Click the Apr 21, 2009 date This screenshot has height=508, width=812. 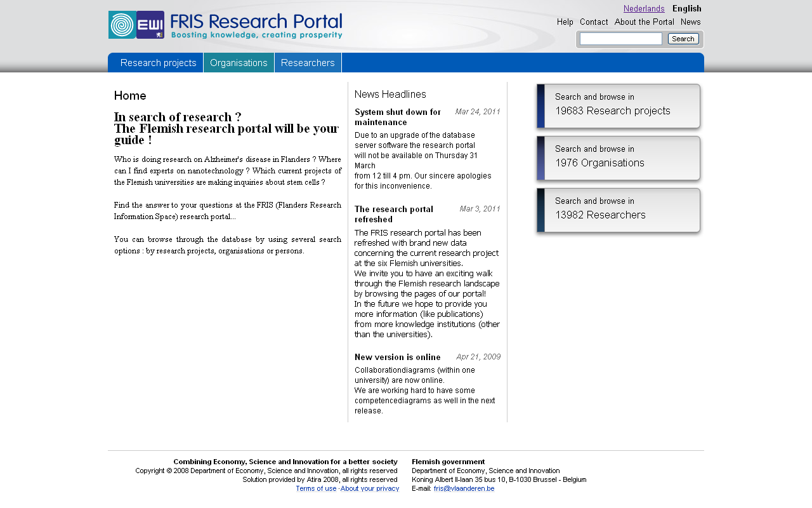point(478,357)
